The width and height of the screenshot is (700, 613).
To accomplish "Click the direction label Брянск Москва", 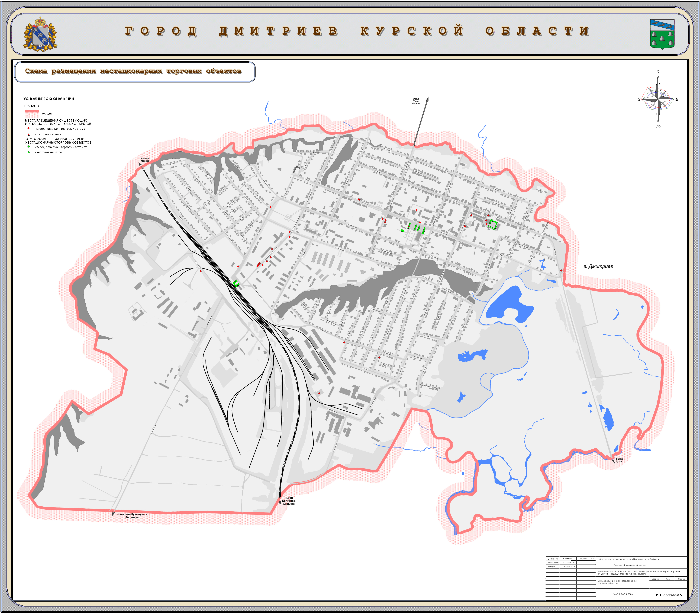I will coord(145,160).
